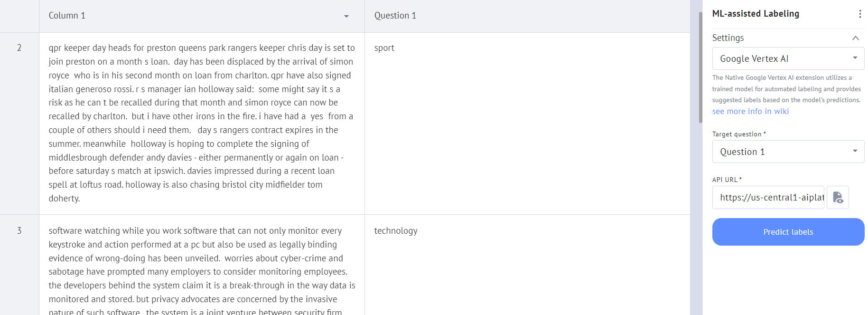868x315 pixels.
Task: Select row number 3
Action: 19,230
